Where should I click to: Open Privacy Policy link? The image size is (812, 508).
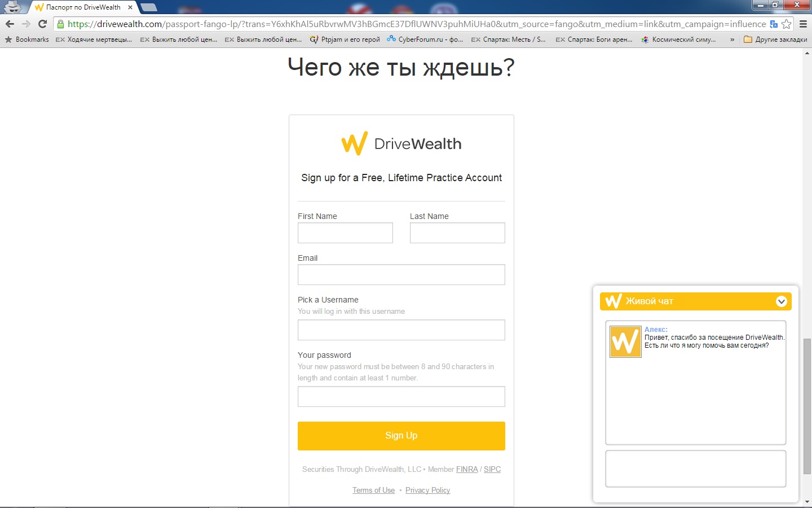click(x=428, y=490)
